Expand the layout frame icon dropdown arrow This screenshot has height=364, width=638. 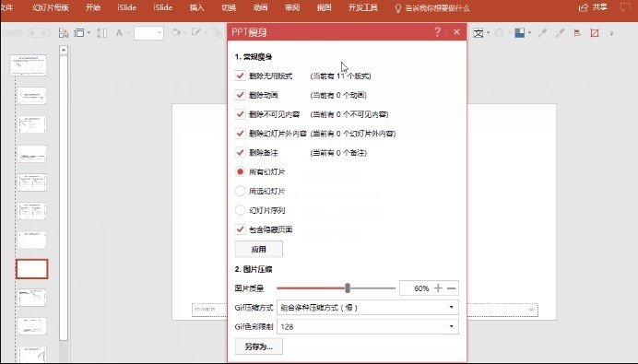click(89, 33)
